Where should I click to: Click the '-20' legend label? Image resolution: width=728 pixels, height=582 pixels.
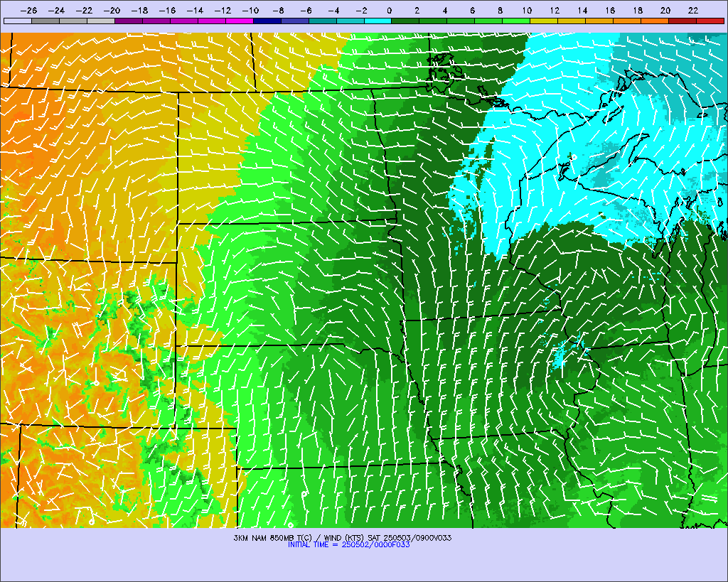coord(112,10)
